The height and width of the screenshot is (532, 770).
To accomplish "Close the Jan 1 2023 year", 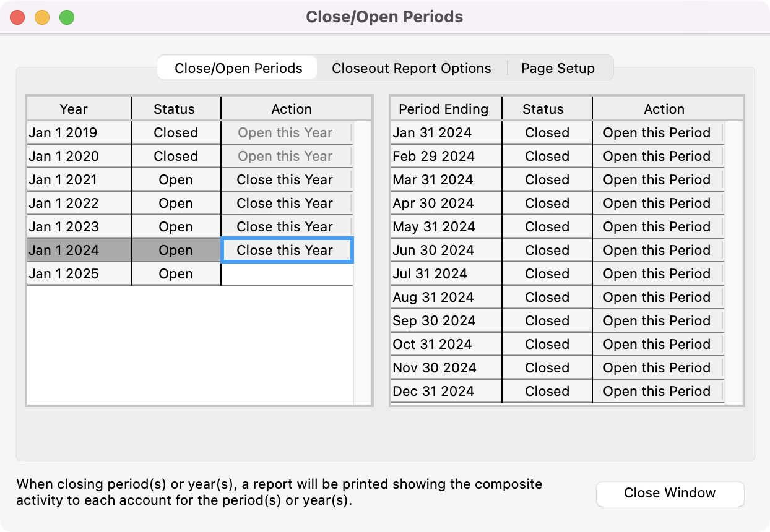I will [285, 227].
